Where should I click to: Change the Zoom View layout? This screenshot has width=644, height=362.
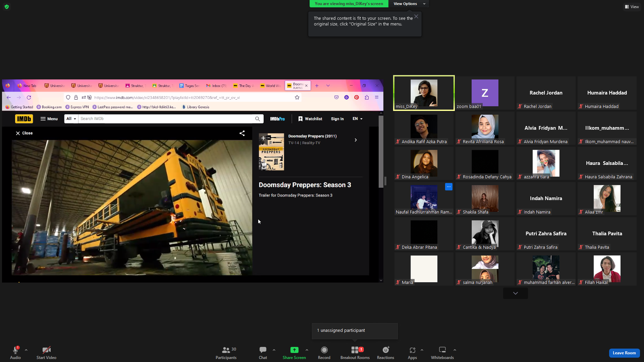point(632,7)
